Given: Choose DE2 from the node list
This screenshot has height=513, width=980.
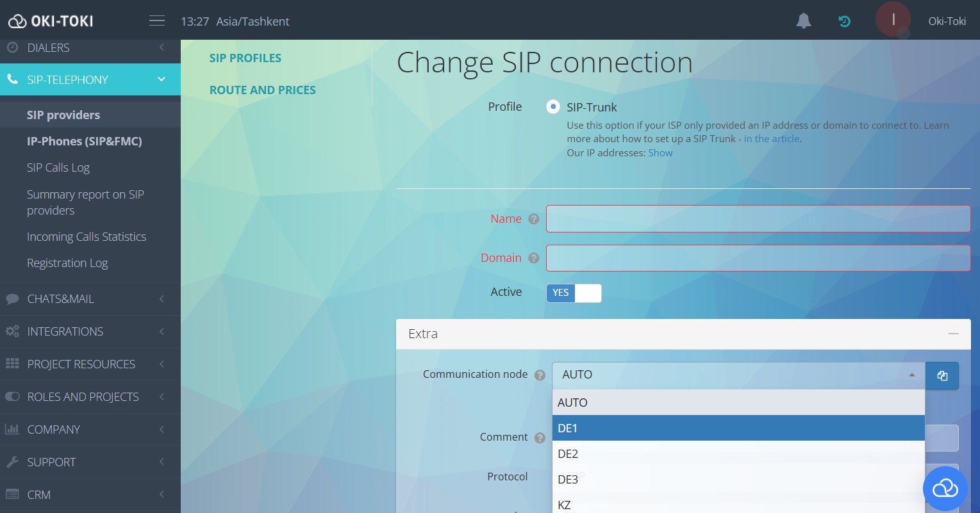Looking at the screenshot, I should point(738,453).
